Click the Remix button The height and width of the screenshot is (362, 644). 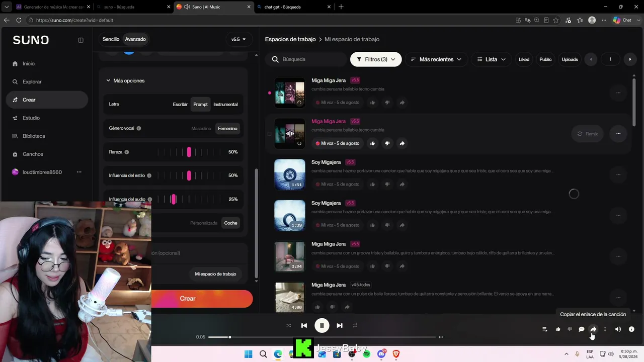(588, 134)
